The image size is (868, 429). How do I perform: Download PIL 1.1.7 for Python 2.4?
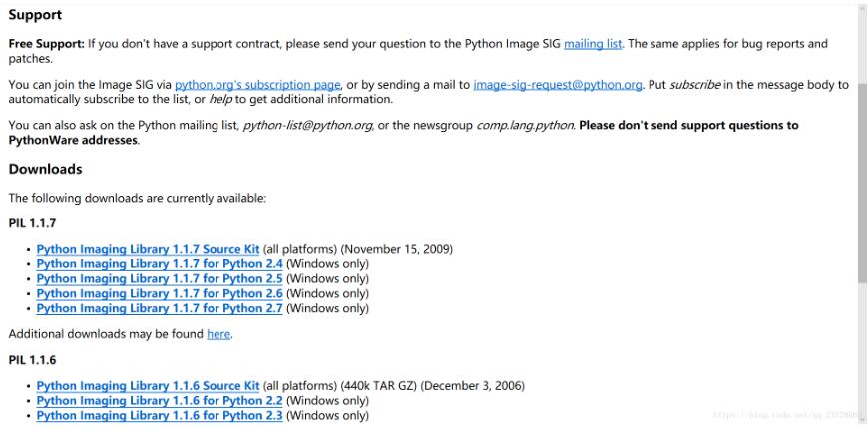(160, 264)
